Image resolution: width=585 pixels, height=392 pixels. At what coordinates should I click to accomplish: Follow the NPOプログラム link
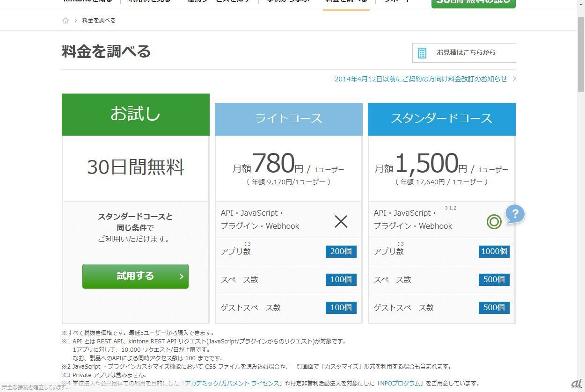[400, 383]
